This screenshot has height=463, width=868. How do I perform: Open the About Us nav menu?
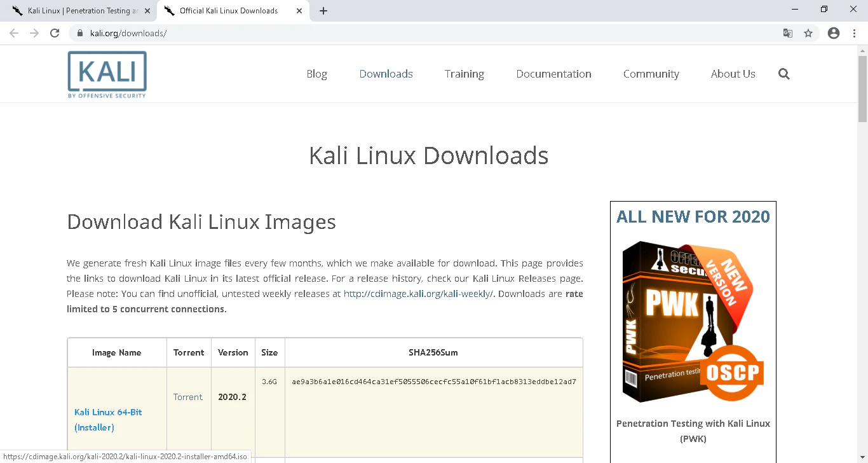point(733,74)
